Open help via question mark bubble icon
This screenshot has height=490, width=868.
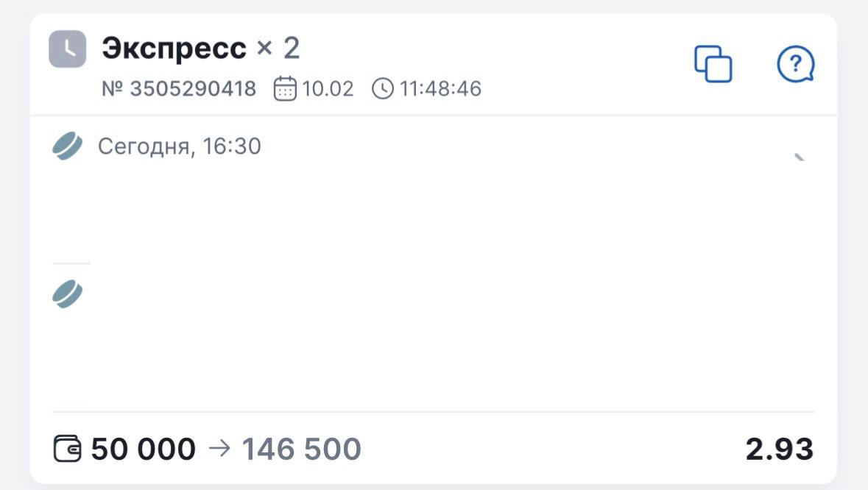point(795,65)
